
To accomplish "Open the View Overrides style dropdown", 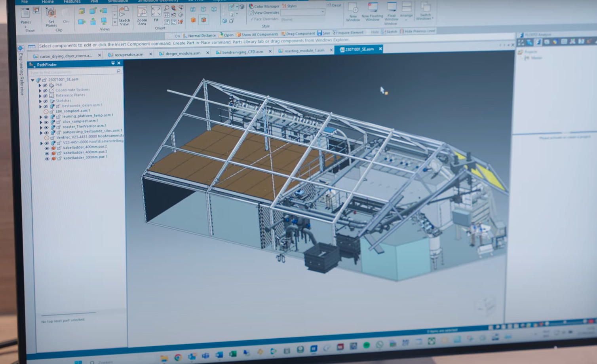I will click(x=323, y=12).
